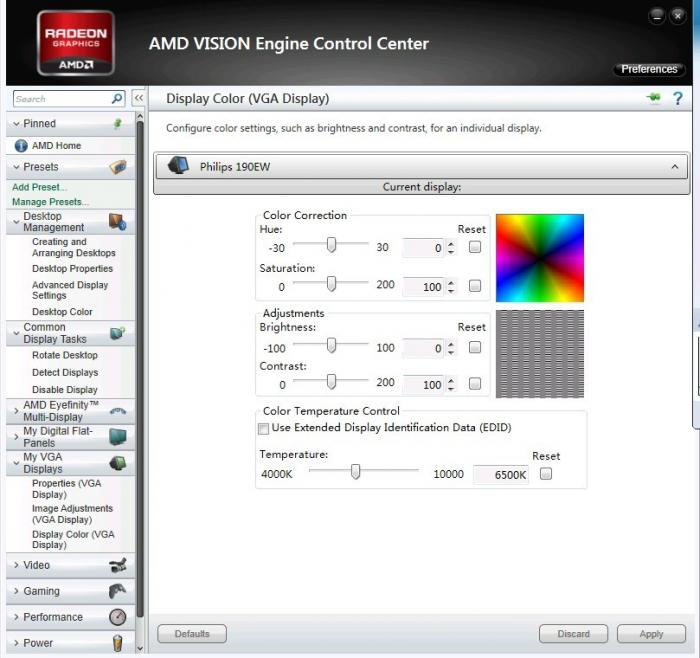The image size is (700, 658).
Task: Click the Philips 190EW monitor icon
Action: point(178,166)
